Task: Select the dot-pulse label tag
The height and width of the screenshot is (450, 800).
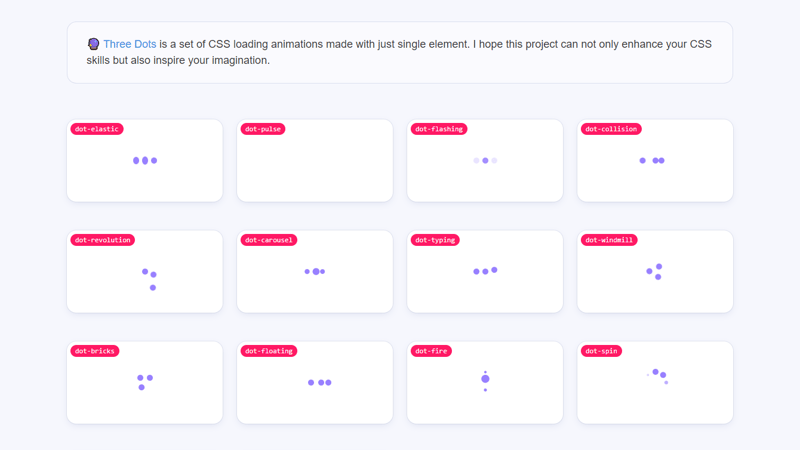Action: (263, 129)
